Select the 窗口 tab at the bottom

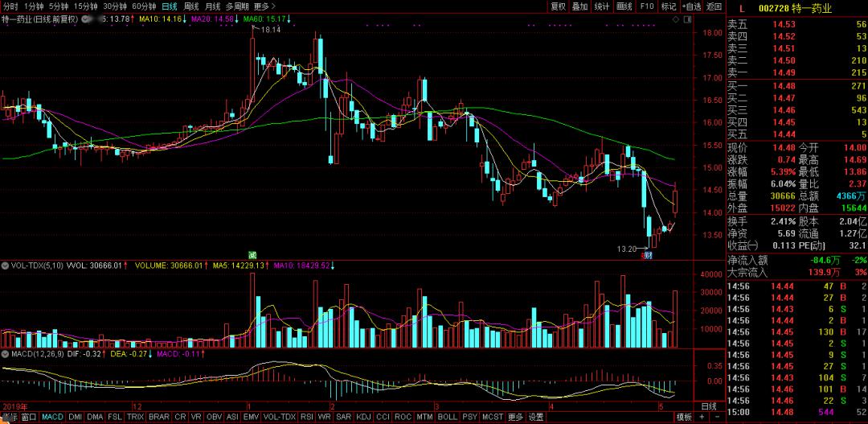(29, 417)
